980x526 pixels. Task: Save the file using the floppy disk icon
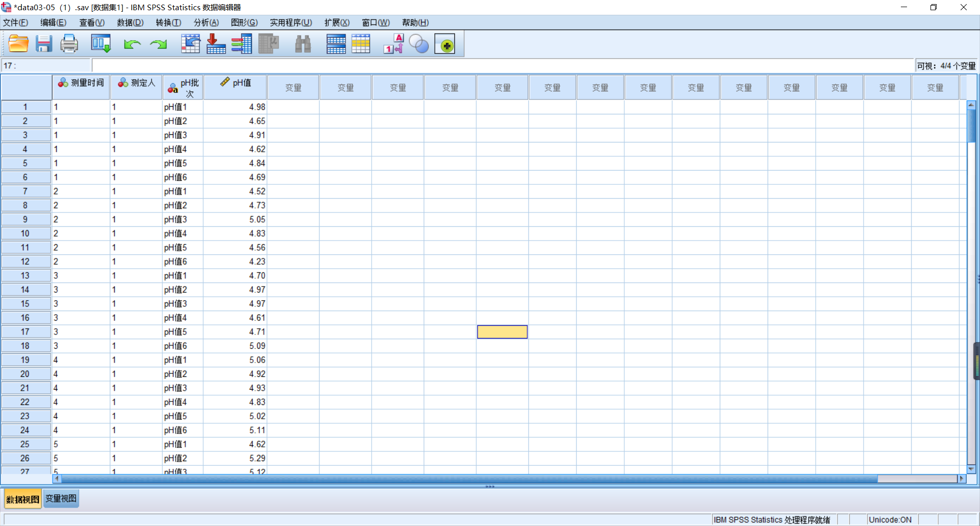tap(44, 44)
